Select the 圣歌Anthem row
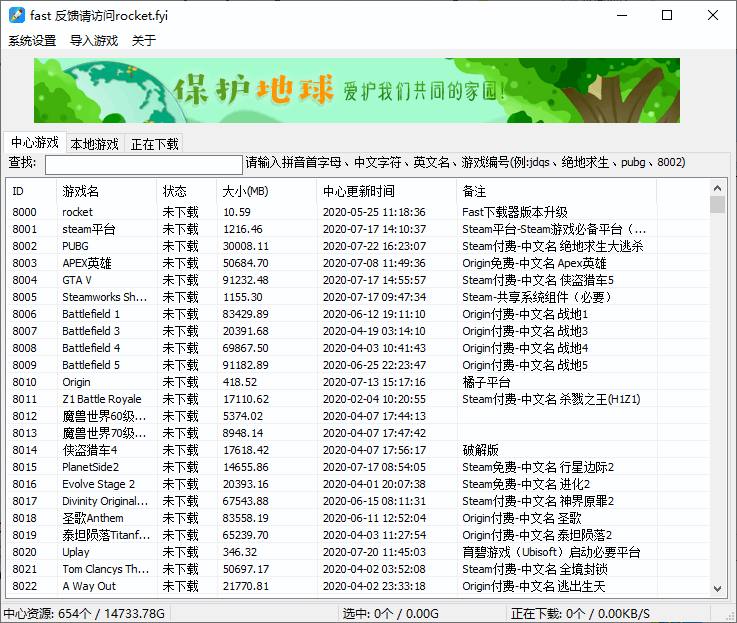The height and width of the screenshot is (623, 737). [x=357, y=518]
